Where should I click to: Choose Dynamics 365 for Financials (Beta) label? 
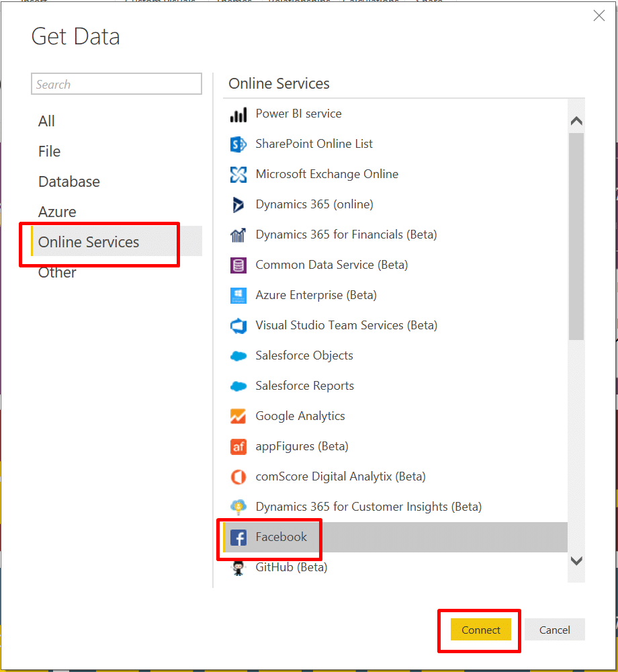pyautogui.click(x=346, y=235)
